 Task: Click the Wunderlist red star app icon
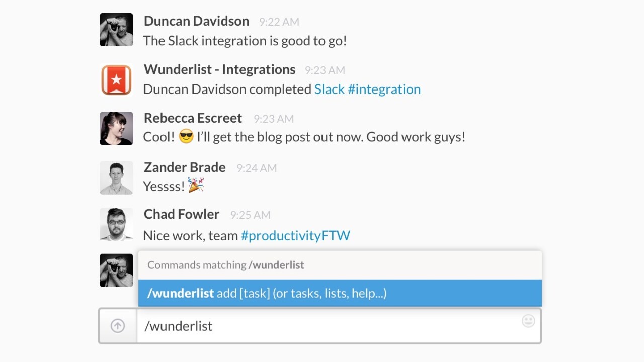click(x=116, y=79)
